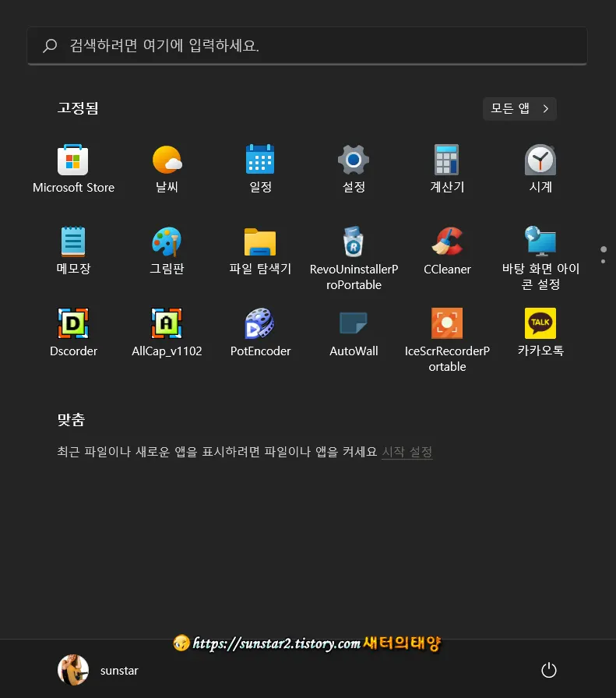Click the search magnifier icon

click(x=50, y=46)
